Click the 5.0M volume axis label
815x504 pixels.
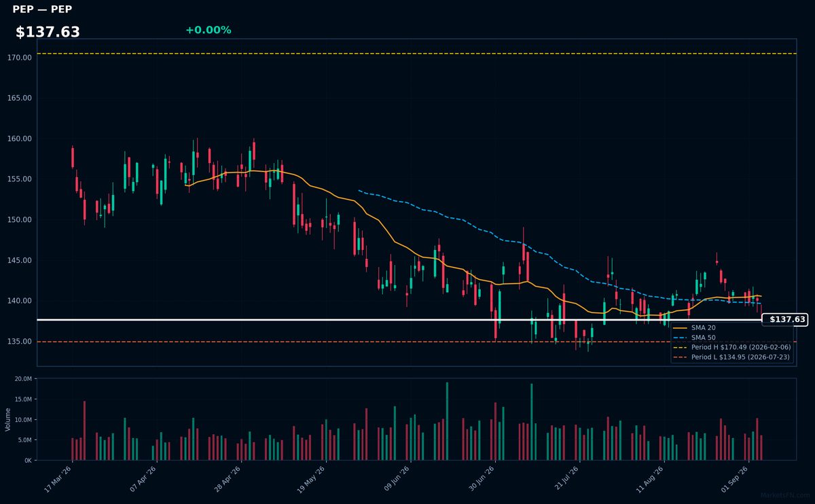[24, 440]
